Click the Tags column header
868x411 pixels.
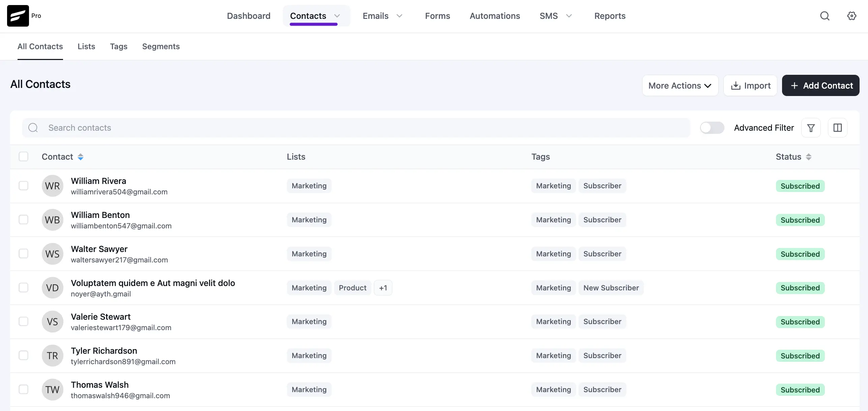[540, 157]
